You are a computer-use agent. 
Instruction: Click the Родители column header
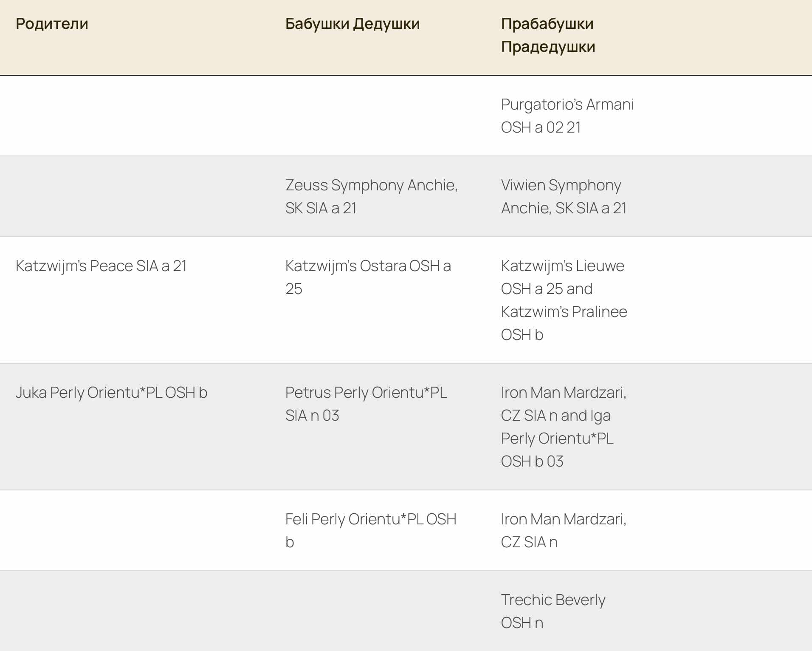coord(52,24)
